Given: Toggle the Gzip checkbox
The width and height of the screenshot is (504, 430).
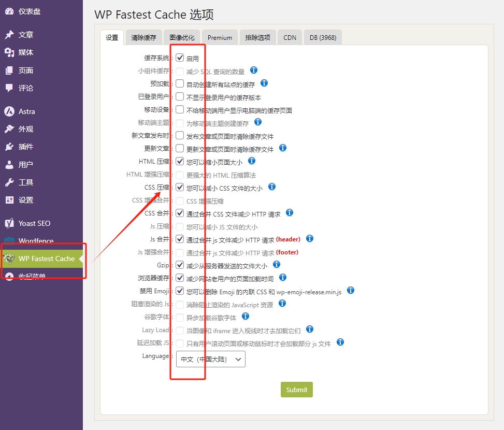Looking at the screenshot, I should 180,265.
